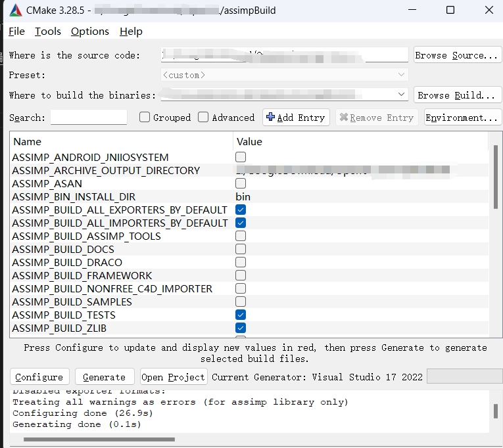Viewport: 503px width, 448px height.
Task: Maximize the CMake window
Action: pyautogui.click(x=450, y=11)
